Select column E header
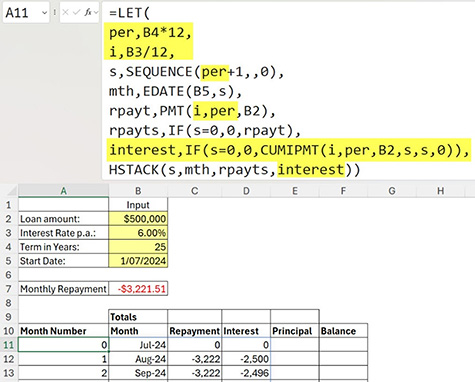 (295, 191)
